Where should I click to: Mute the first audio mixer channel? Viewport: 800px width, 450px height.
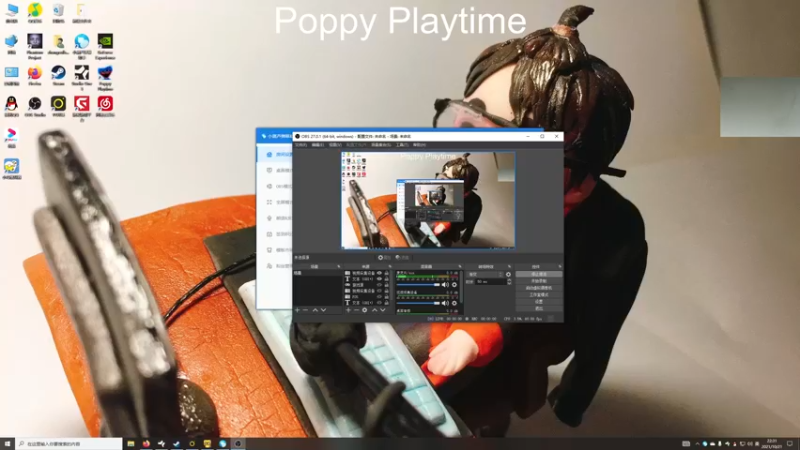(445, 285)
